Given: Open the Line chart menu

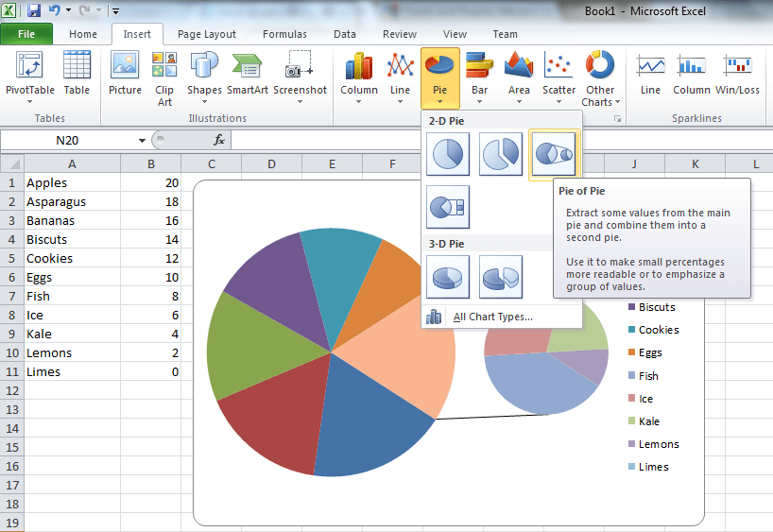Looking at the screenshot, I should tap(400, 77).
